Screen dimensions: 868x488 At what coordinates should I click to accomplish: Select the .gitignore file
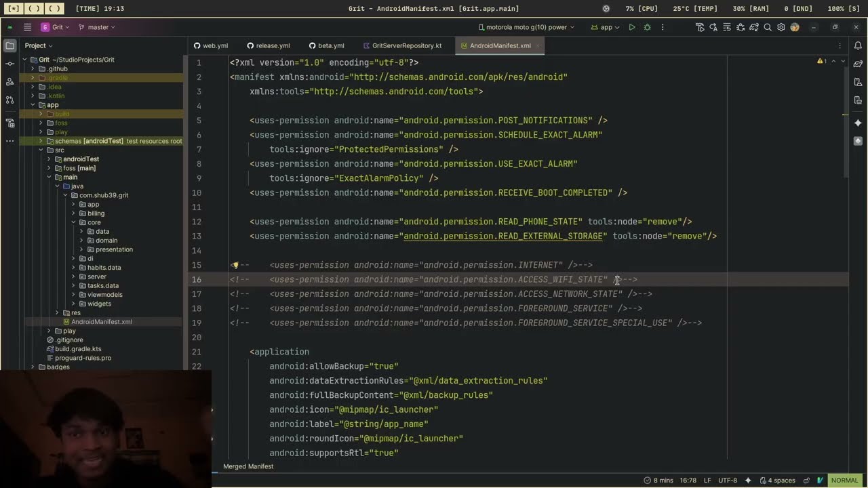(68, 340)
